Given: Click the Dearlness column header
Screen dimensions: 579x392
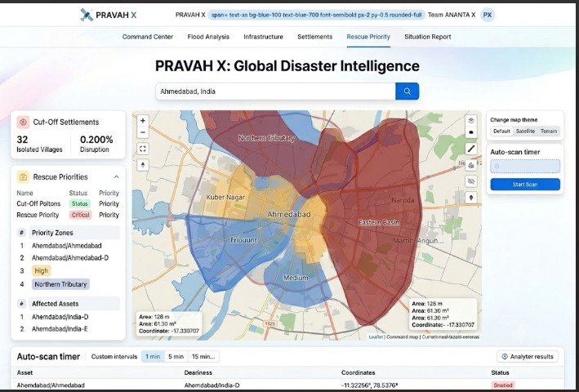Looking at the screenshot, I should coord(198,372).
